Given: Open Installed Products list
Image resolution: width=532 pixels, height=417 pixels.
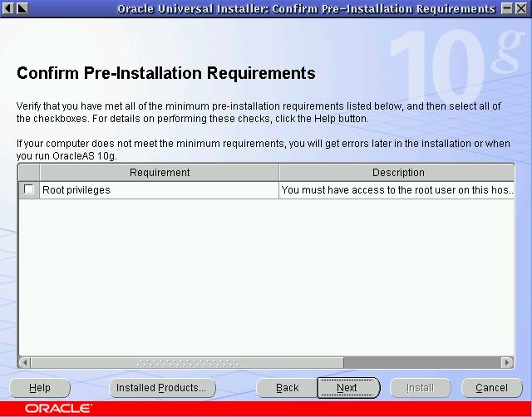Looking at the screenshot, I should pyautogui.click(x=162, y=388).
